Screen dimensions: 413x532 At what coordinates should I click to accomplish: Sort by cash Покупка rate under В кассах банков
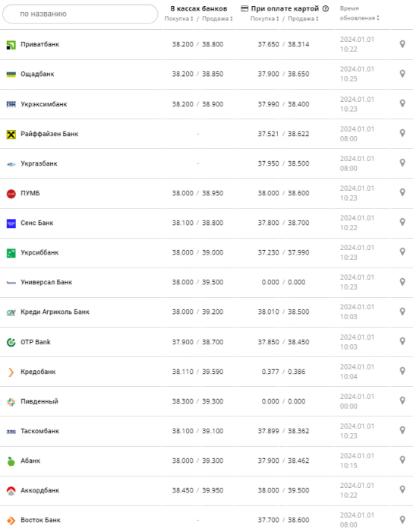[x=179, y=19]
